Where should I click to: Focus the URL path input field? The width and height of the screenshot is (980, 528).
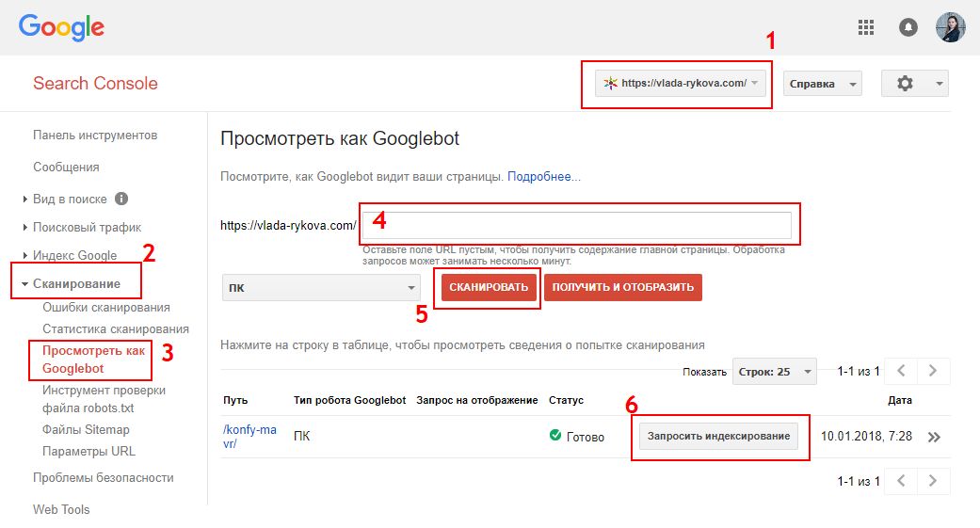576,225
